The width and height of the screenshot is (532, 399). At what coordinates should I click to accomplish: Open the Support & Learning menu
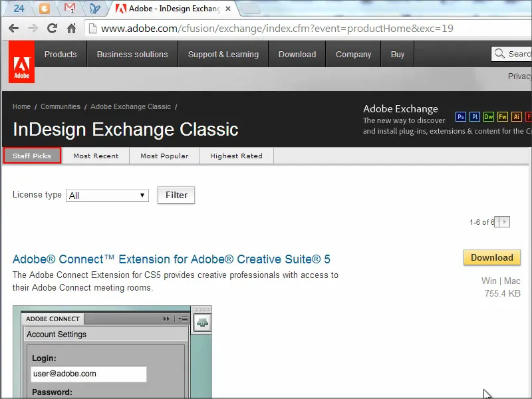pos(223,55)
